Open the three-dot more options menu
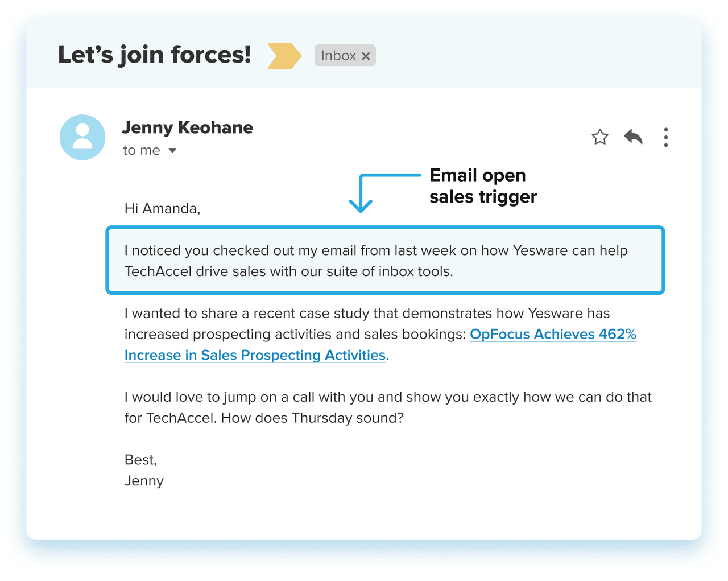Image resolution: width=728 pixels, height=581 pixels. (665, 137)
